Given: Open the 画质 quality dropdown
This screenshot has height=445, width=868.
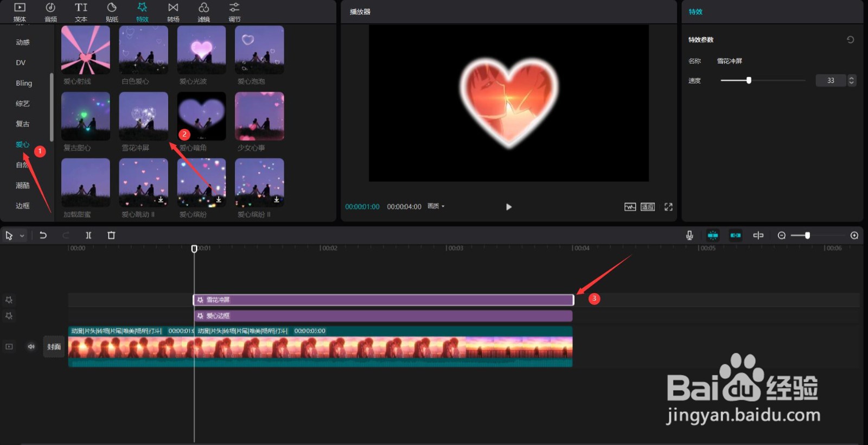Looking at the screenshot, I should click(436, 206).
